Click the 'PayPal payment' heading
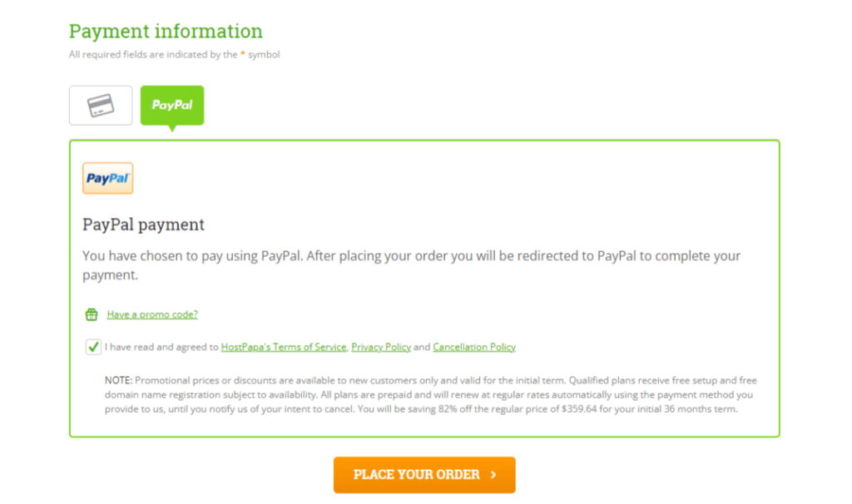852x504 pixels. pyautogui.click(x=143, y=225)
